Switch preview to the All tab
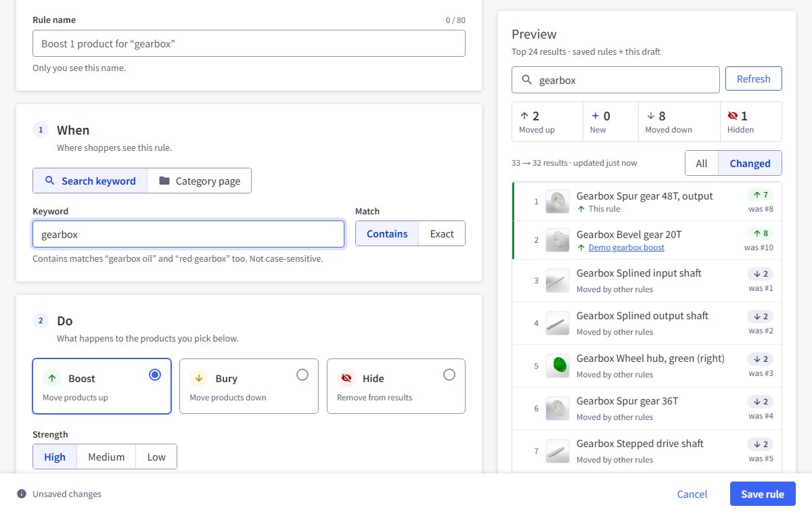 coord(702,163)
